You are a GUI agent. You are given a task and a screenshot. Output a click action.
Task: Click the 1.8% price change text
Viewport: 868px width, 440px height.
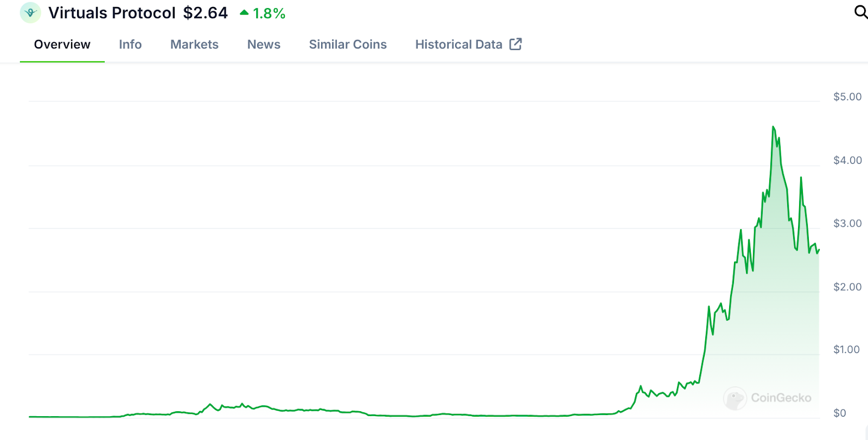(x=269, y=14)
